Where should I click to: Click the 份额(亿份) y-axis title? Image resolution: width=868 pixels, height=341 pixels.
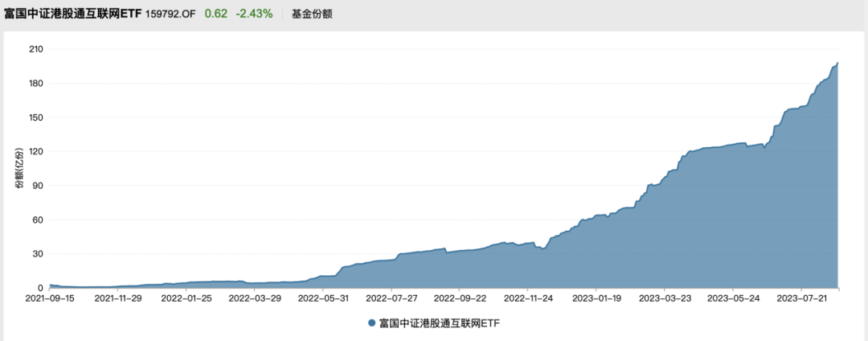point(19,168)
